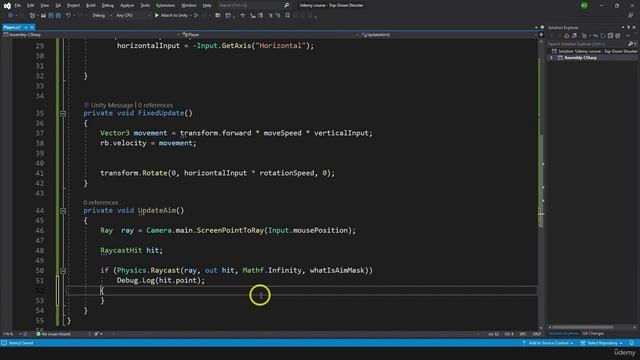Click the Undo toolbar icon
Image resolution: width=640 pixels, height=360 pixels.
pyautogui.click(x=68, y=16)
